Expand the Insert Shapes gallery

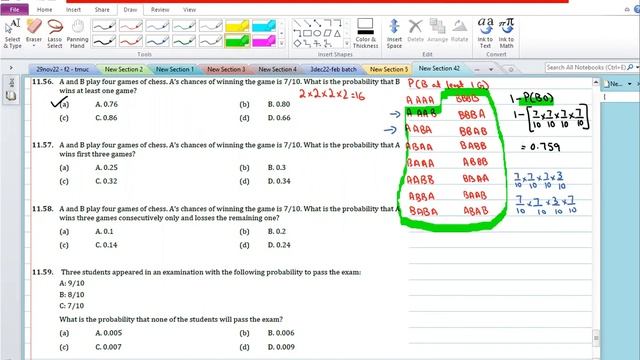[x=347, y=43]
